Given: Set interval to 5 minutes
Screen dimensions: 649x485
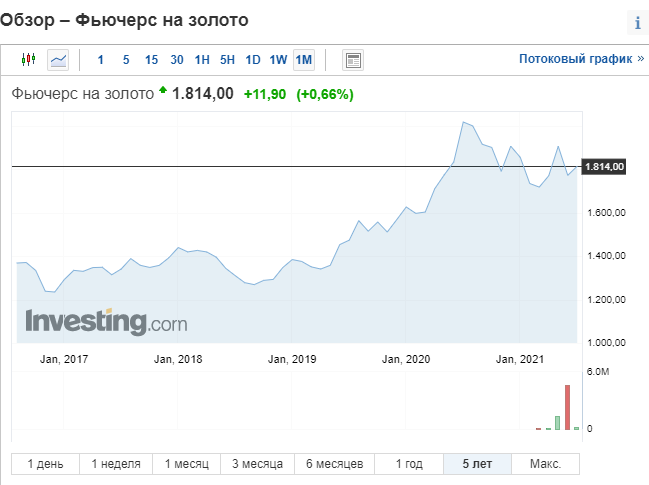Looking at the screenshot, I should [126, 60].
